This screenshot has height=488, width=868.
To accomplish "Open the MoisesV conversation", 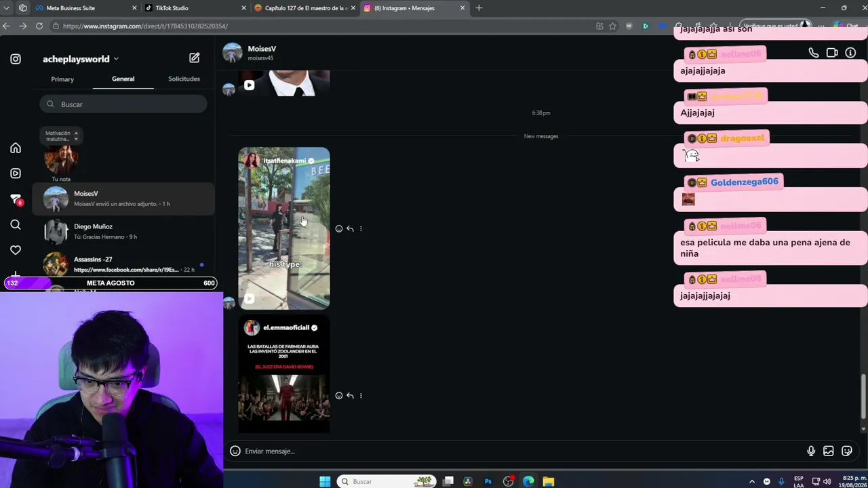I will pyautogui.click(x=123, y=199).
